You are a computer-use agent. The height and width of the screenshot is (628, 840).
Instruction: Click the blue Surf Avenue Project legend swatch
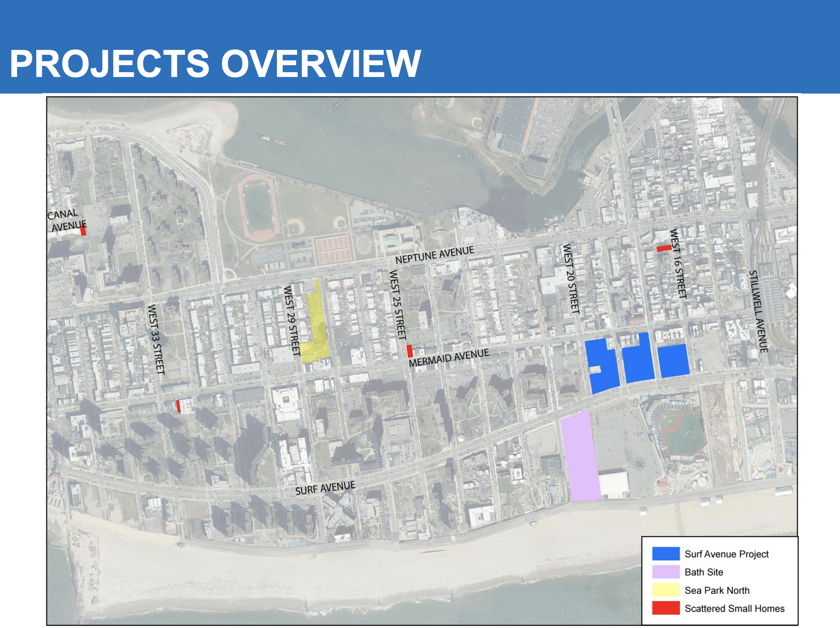(666, 554)
